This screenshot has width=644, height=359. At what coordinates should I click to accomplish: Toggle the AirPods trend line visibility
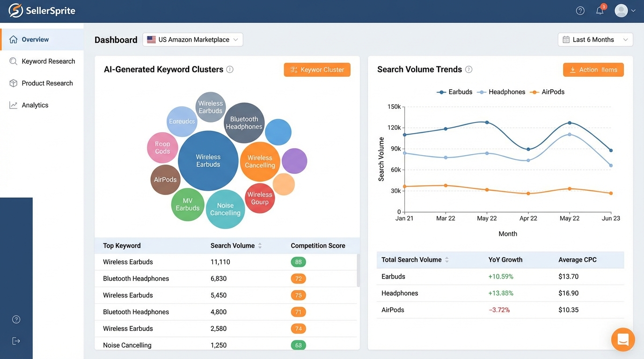(547, 92)
